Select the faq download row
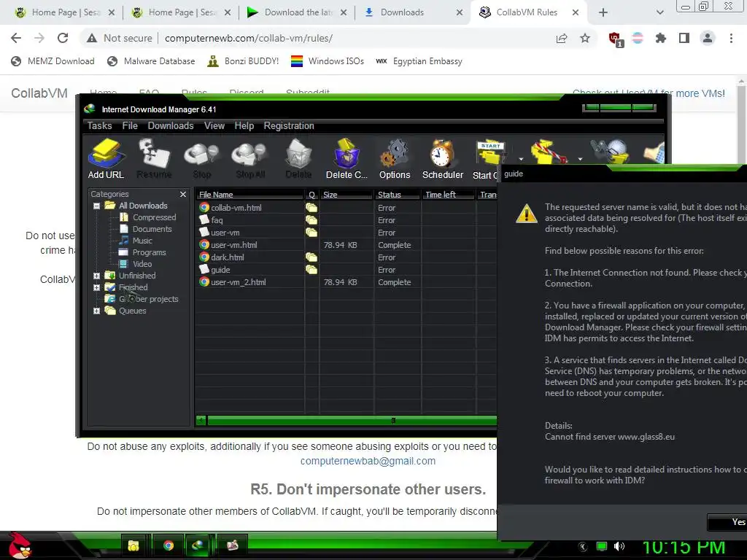747x560 pixels. tap(345, 220)
